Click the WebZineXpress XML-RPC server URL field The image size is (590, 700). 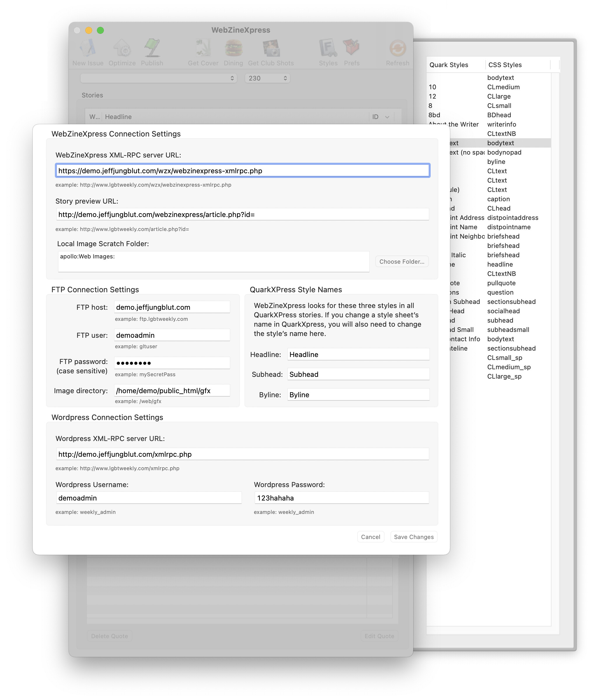pyautogui.click(x=242, y=171)
